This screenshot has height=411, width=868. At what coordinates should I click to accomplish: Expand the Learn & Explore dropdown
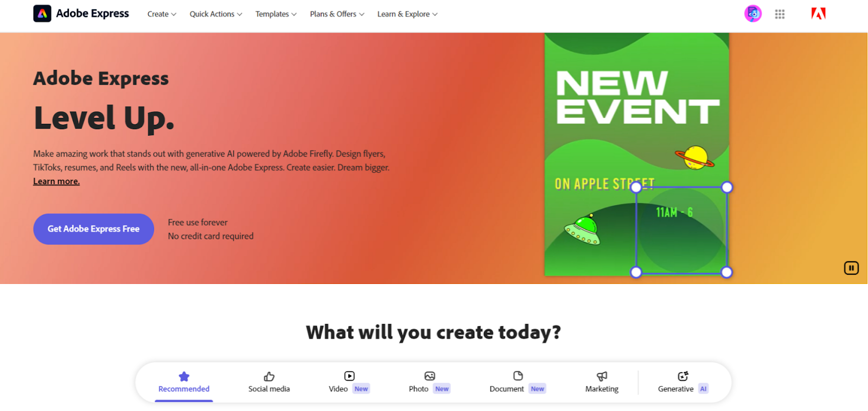[x=407, y=14]
